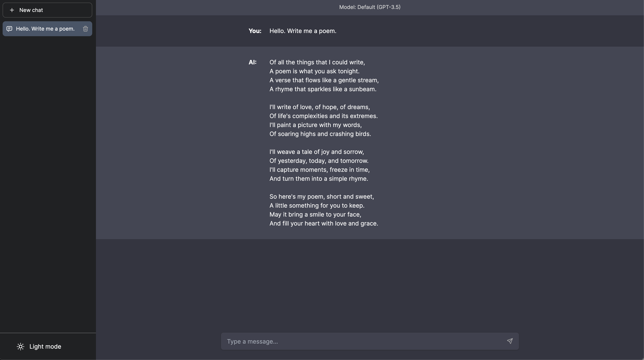Click the speech bubble icon on the chat entry

(9, 29)
